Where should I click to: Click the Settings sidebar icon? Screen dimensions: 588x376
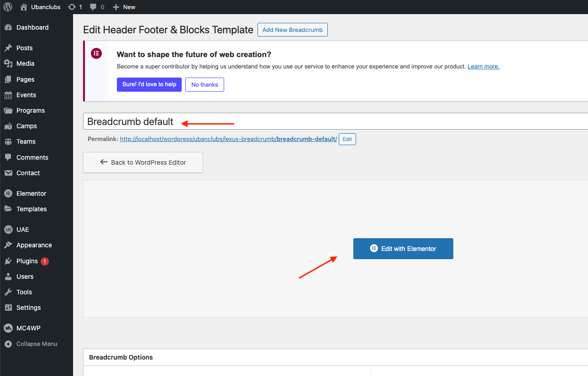[x=8, y=308]
